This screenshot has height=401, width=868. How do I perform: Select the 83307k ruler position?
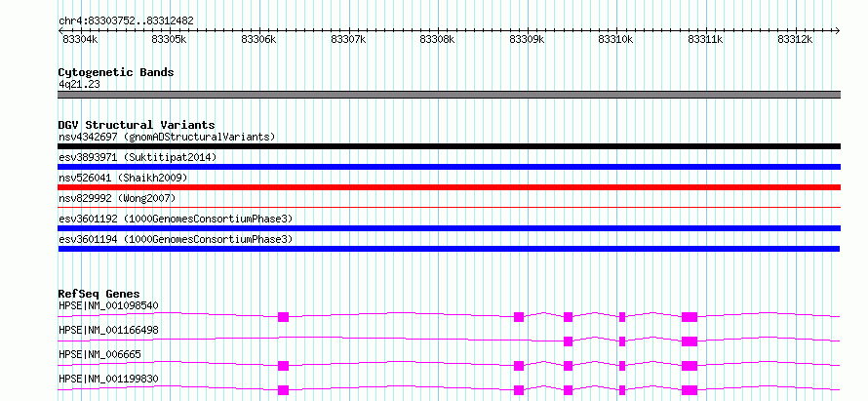349,39
